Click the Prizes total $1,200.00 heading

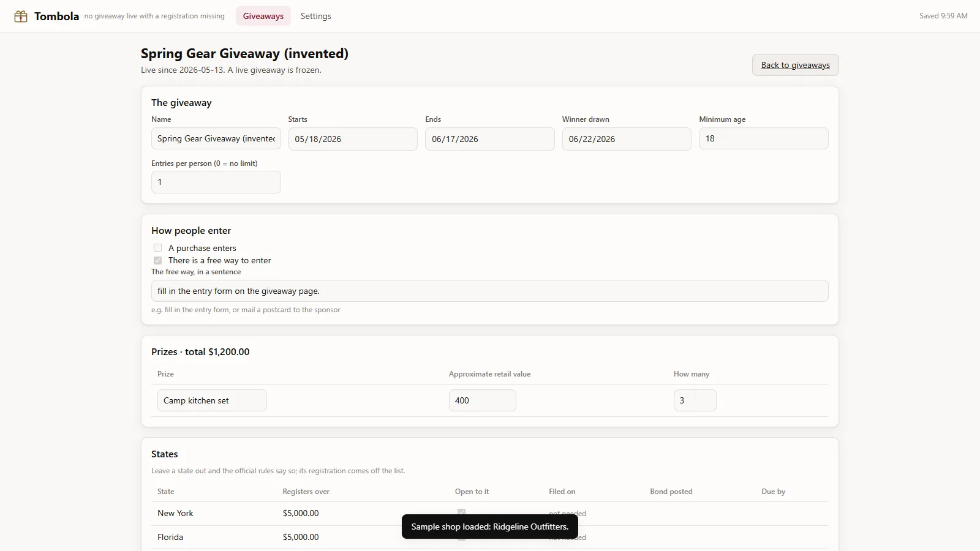point(200,351)
